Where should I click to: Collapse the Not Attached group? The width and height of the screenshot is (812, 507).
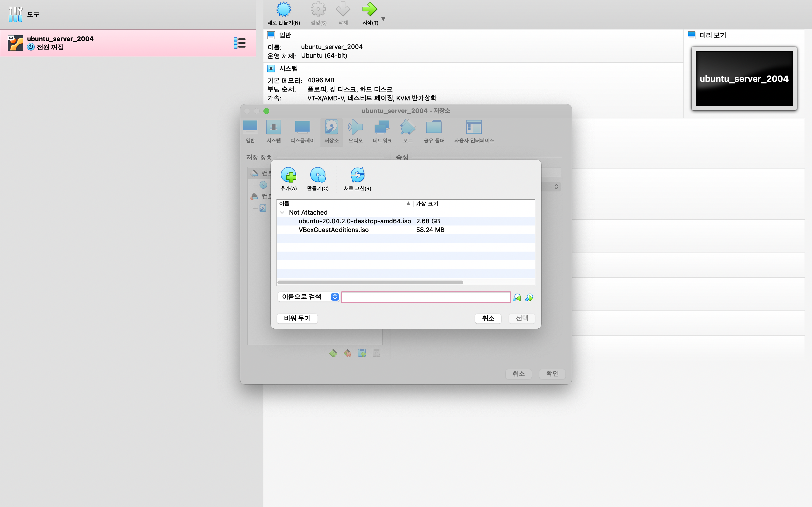pos(282,213)
